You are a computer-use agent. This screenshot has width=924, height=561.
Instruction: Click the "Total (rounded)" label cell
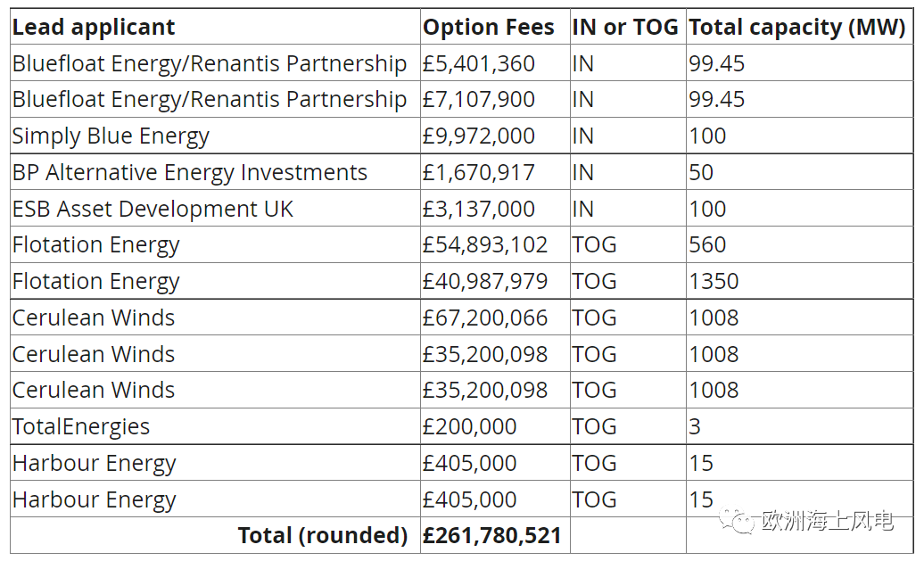[x=322, y=535]
